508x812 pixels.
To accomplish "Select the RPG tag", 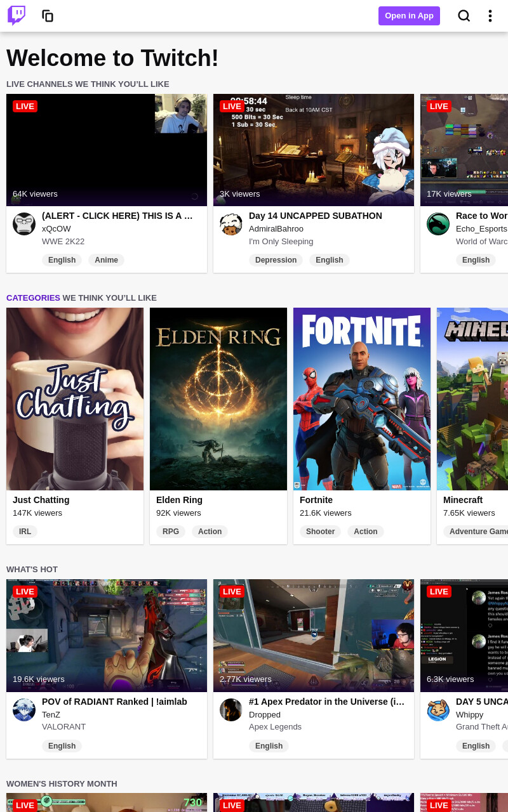I will click(x=171, y=532).
